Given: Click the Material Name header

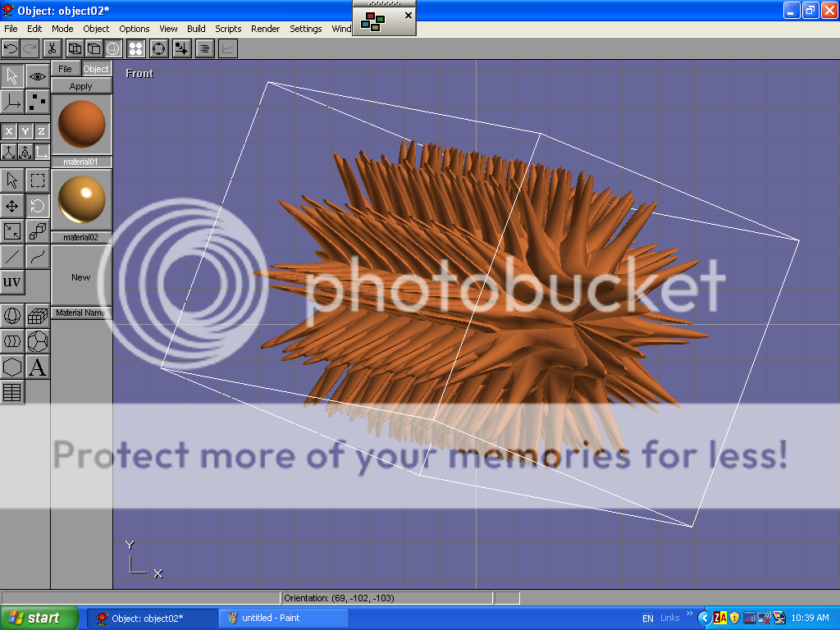Looking at the screenshot, I should (81, 313).
